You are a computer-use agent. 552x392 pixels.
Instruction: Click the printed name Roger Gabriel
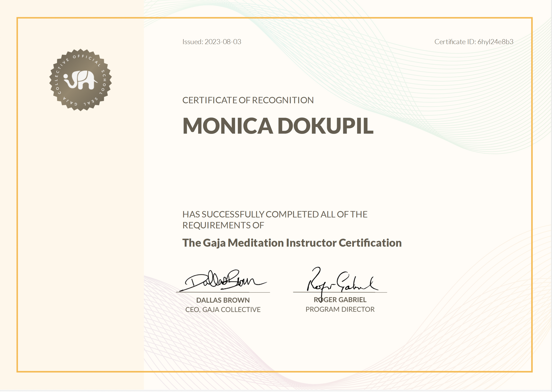coord(340,300)
